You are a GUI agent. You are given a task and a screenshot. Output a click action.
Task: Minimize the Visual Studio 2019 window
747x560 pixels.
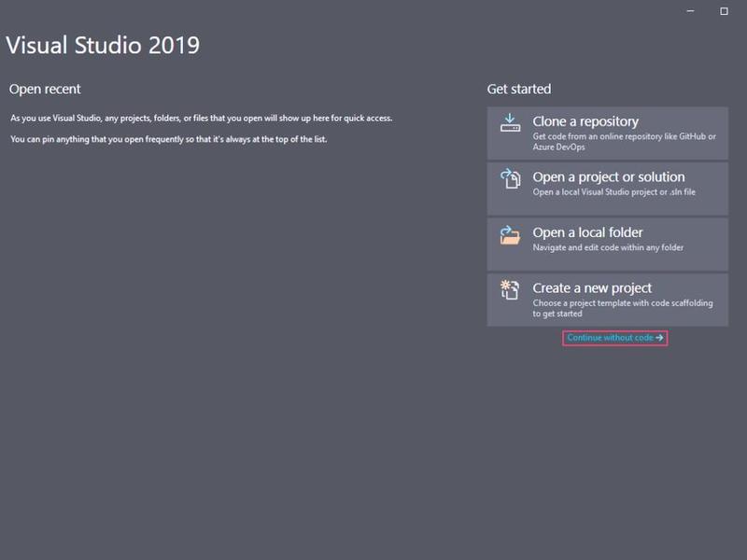click(690, 11)
